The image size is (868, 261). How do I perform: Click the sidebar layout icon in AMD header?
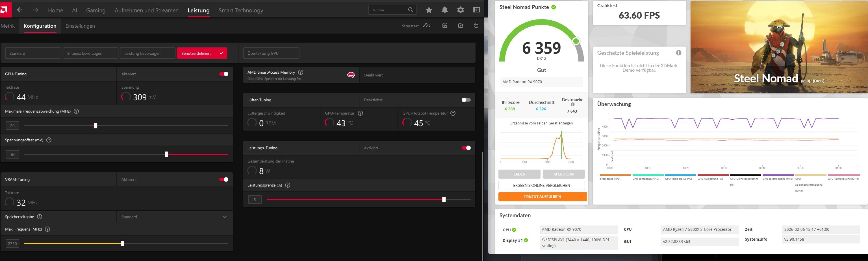[x=476, y=10]
